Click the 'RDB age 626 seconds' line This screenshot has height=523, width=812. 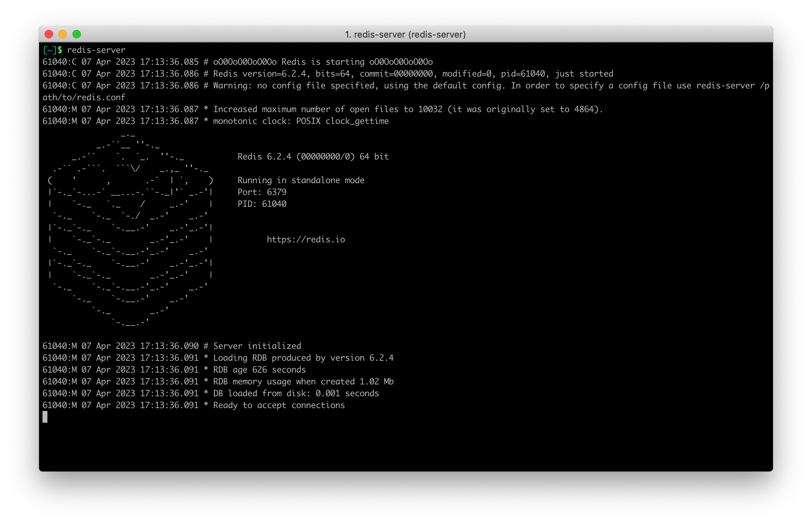click(259, 370)
